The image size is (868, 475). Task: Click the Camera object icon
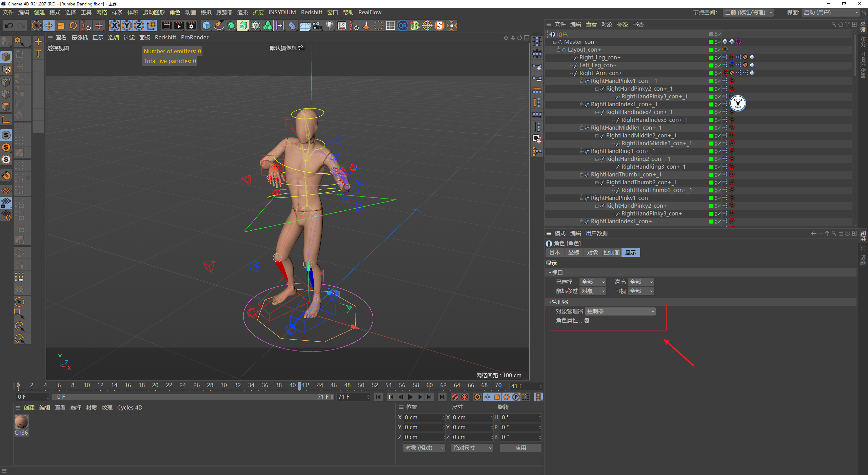317,25
